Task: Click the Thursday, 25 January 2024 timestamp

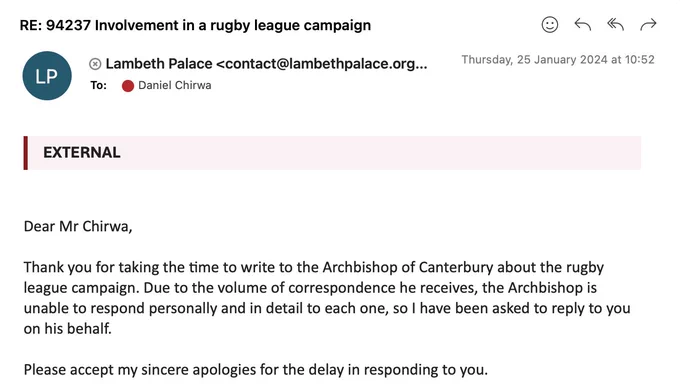Action: point(558,59)
